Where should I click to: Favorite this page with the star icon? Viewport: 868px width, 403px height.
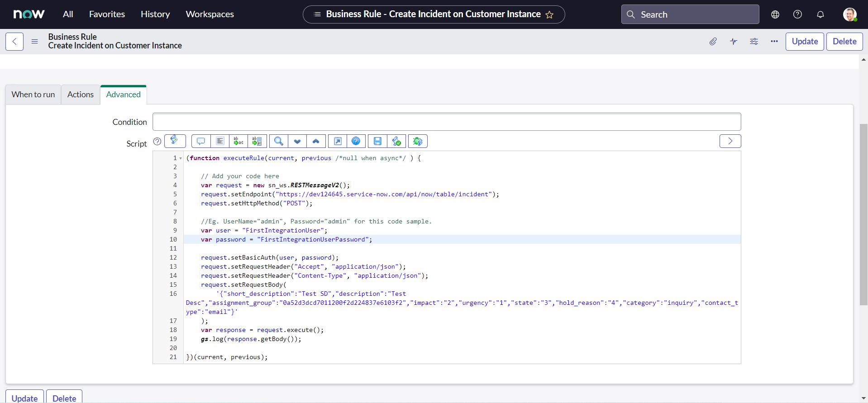[549, 14]
